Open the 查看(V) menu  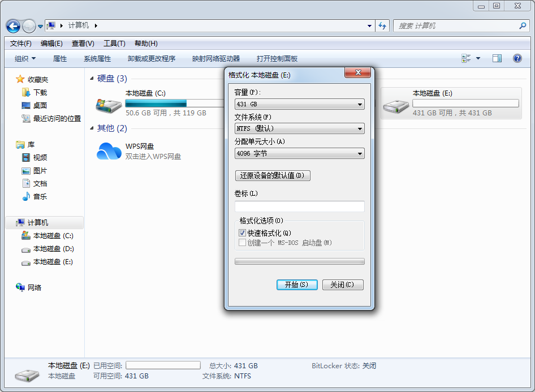(83, 44)
